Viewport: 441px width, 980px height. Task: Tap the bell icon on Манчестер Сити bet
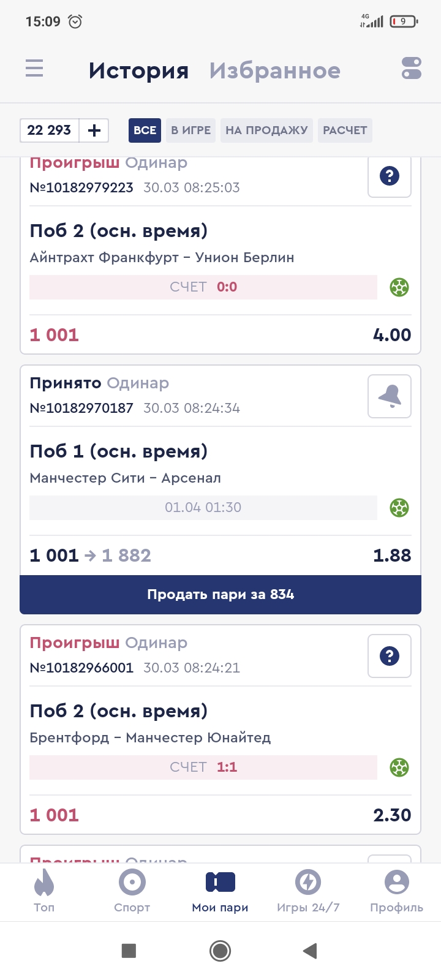point(390,397)
